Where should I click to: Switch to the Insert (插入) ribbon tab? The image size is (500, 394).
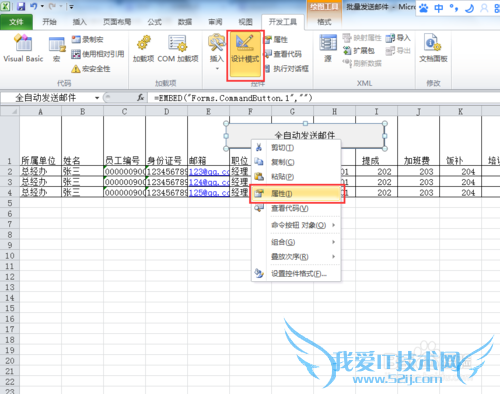coord(80,22)
